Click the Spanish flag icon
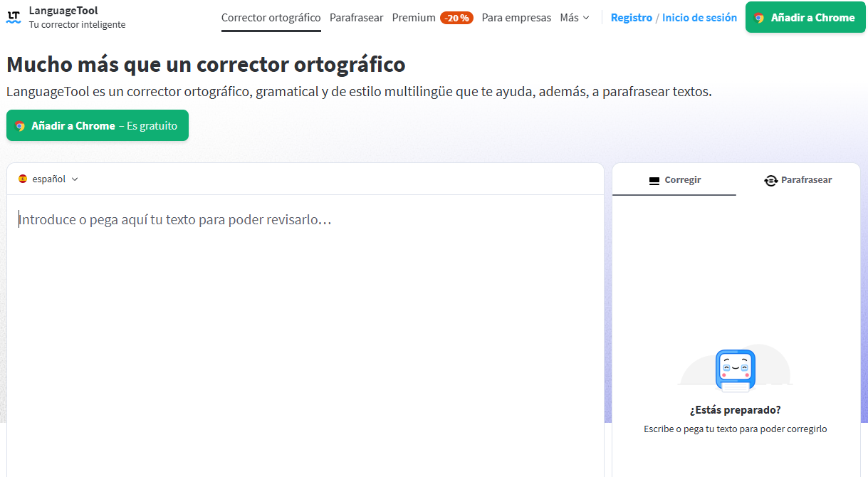 [23, 179]
